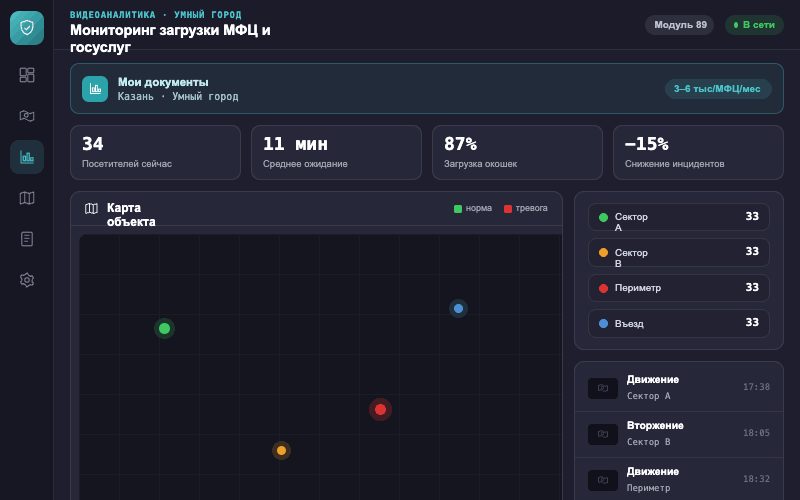The image size is (800, 500).
Task: Open settings gear in sidebar
Action: pyautogui.click(x=27, y=280)
